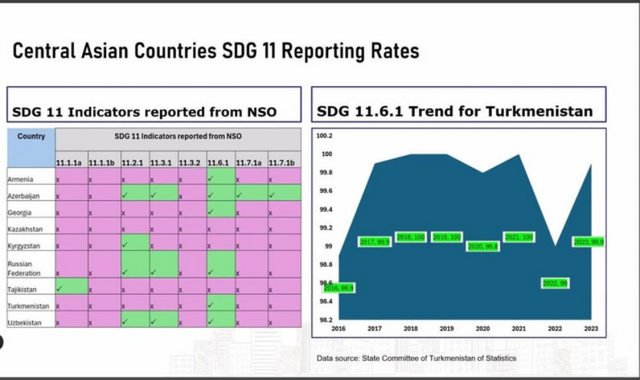The height and width of the screenshot is (380, 640).
Task: Click Azerbaijan's green 11.2.1 checkmark cell
Action: click(x=135, y=193)
